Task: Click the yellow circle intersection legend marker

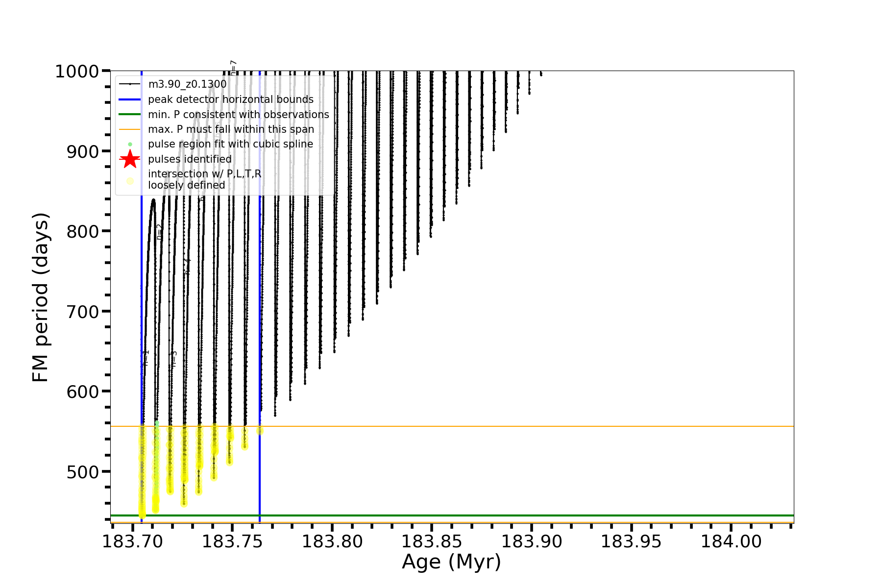Action: [130, 181]
